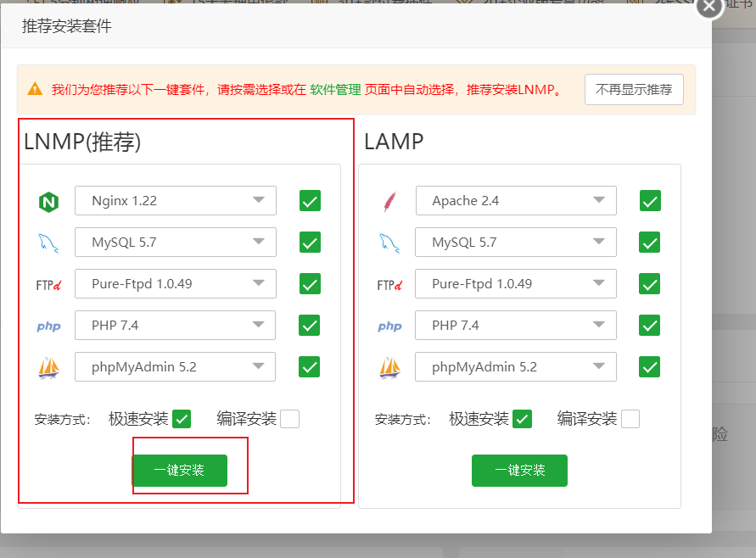Uncheck Pure-Ftpd 1.0.49 in LNMP

click(x=310, y=284)
